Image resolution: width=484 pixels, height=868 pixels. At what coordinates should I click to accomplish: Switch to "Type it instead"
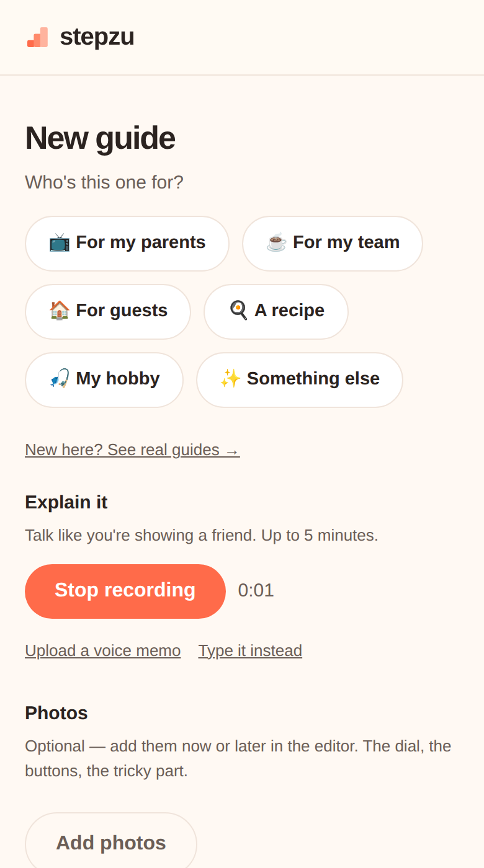point(250,651)
